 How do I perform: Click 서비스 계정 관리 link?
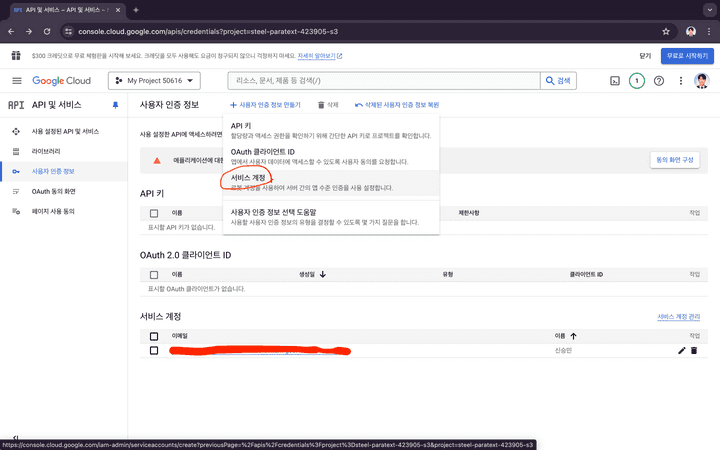[678, 316]
